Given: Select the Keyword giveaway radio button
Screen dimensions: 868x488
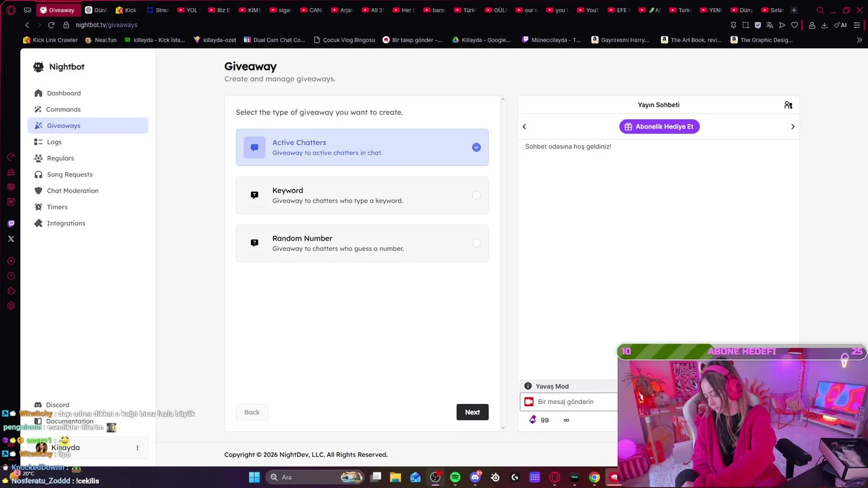Looking at the screenshot, I should 476,195.
